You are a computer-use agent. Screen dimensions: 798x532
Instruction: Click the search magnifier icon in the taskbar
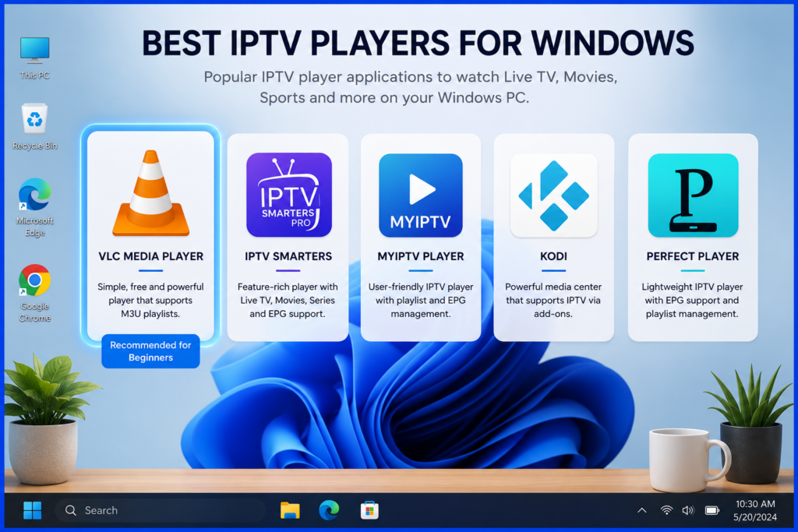[x=71, y=510]
